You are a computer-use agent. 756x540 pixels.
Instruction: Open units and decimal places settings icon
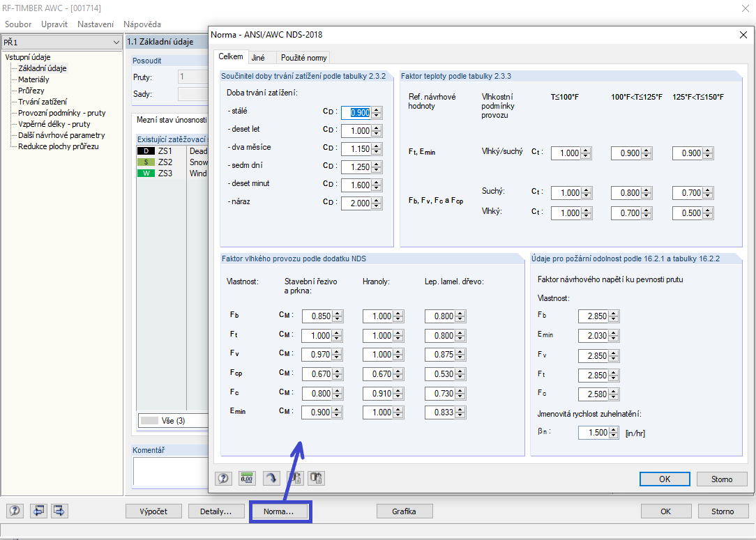pyautogui.click(x=247, y=479)
